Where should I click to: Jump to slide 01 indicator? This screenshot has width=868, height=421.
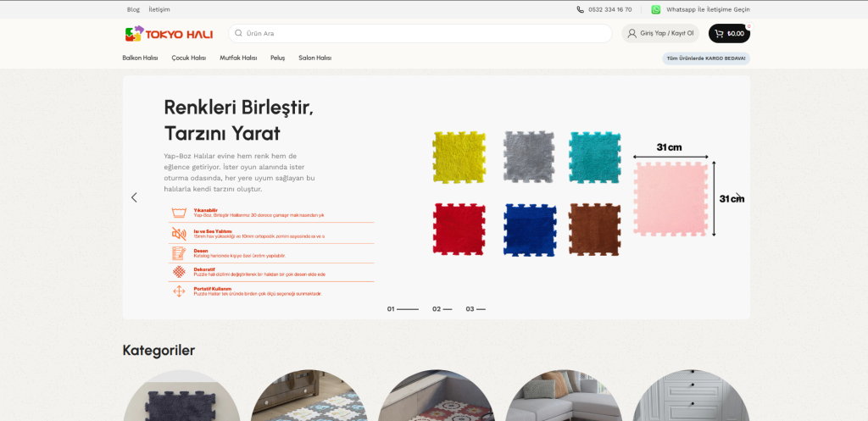click(x=403, y=309)
